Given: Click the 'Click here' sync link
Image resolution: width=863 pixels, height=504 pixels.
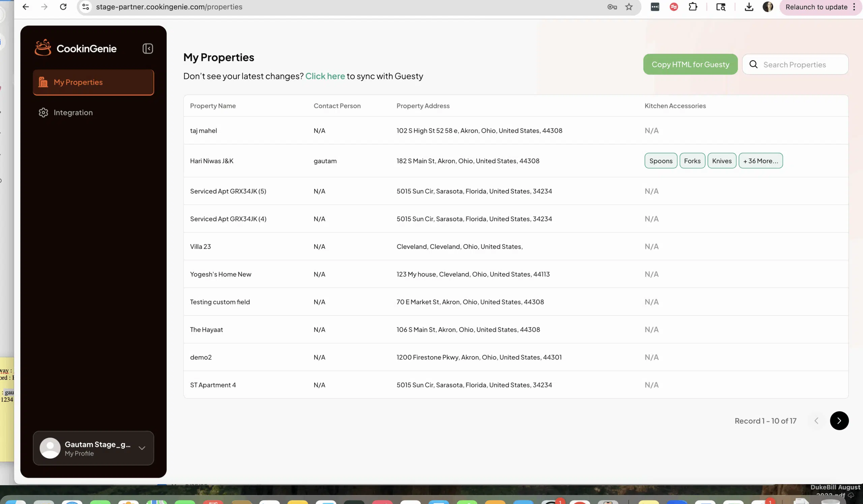Looking at the screenshot, I should 325,76.
